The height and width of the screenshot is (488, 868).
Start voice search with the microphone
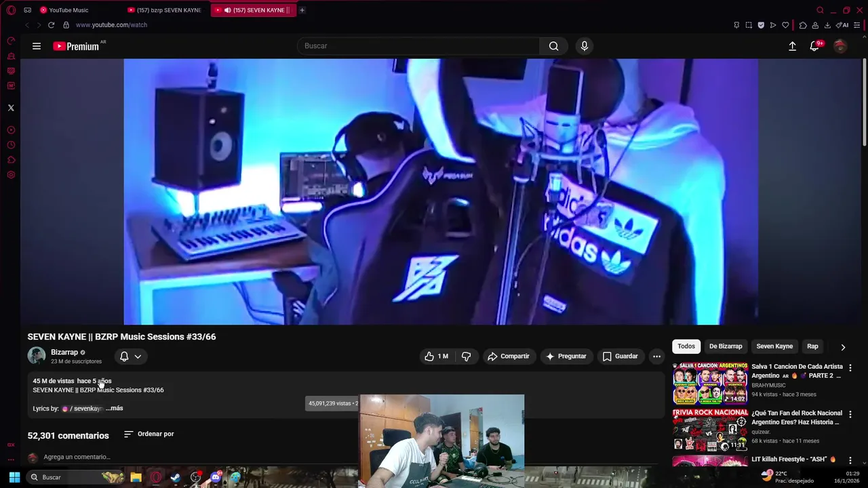click(x=585, y=46)
